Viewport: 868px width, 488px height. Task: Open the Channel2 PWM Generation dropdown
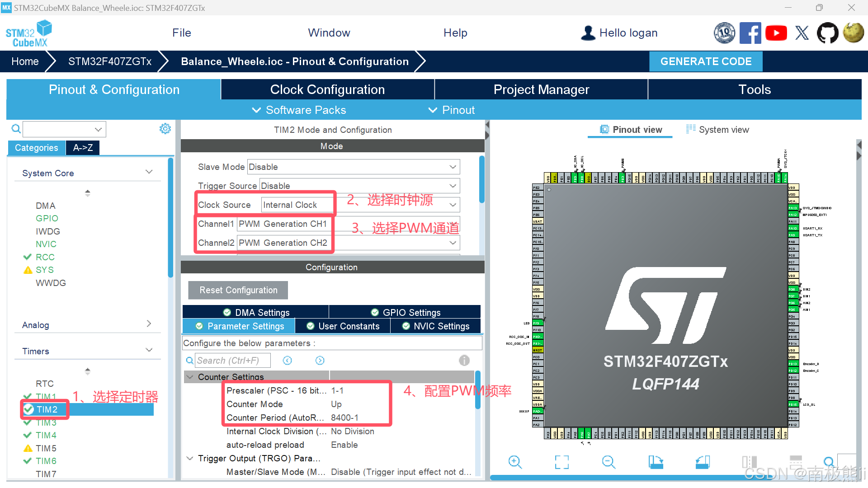349,243
